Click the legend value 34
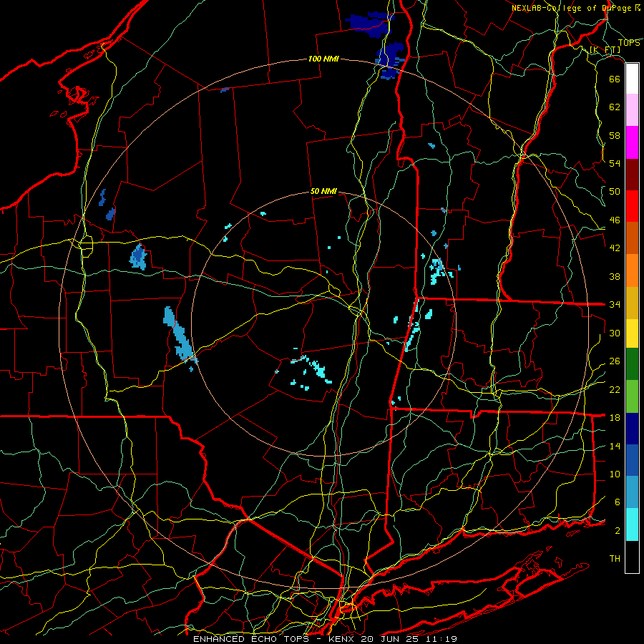 (x=615, y=305)
